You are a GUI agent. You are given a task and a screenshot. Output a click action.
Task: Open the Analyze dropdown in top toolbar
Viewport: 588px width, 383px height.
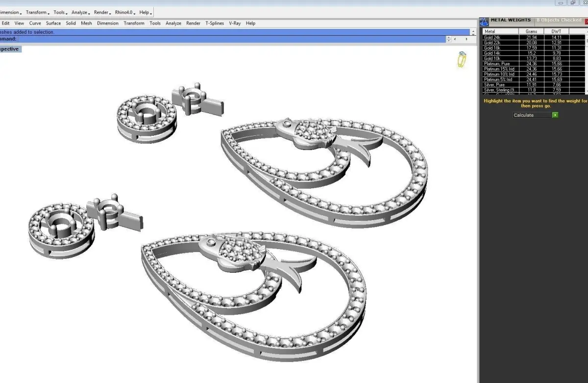coord(81,12)
